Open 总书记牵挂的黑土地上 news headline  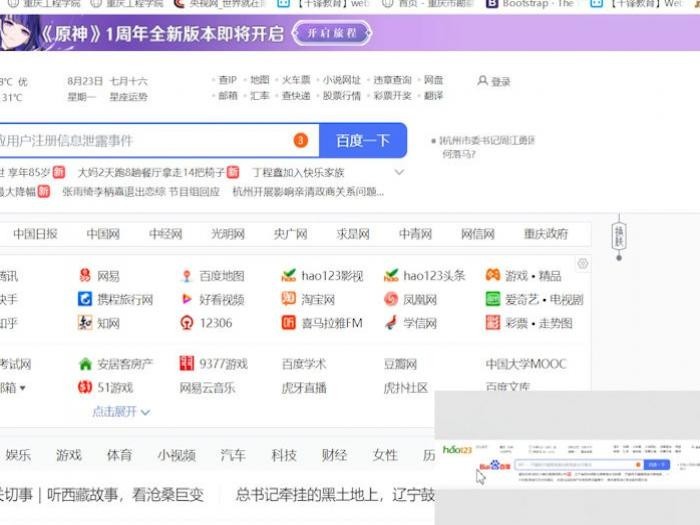coord(335,495)
